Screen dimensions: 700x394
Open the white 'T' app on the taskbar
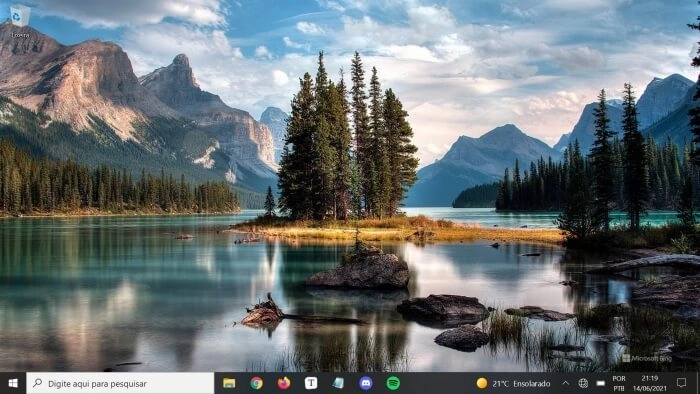(311, 383)
